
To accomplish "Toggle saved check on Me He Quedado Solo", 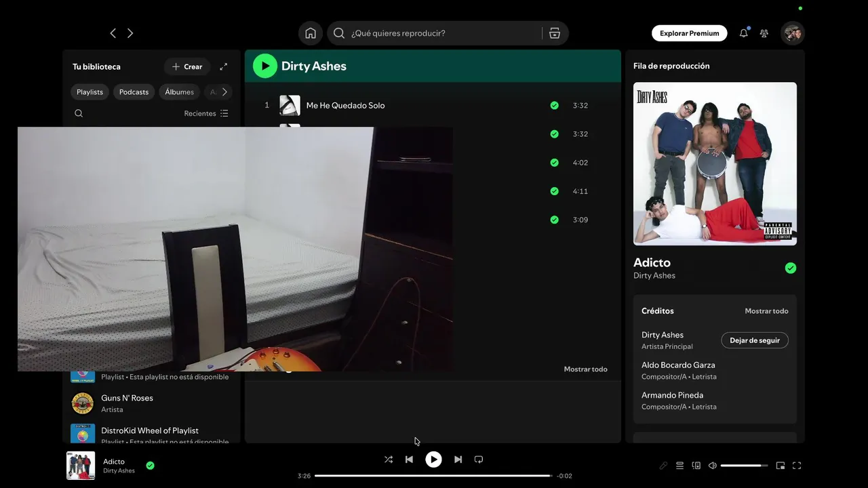I will tap(555, 106).
